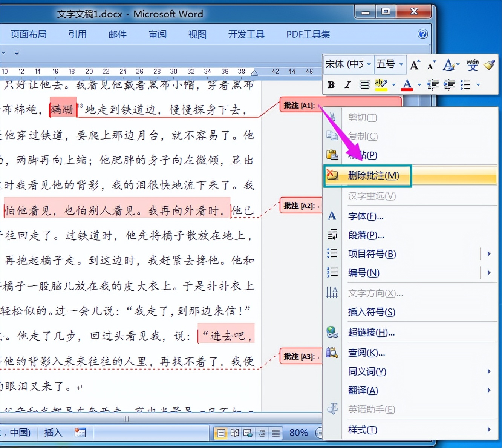Toggle italic formatting in mini toolbar
Image resolution: width=502 pixels, height=448 pixels.
(347, 85)
